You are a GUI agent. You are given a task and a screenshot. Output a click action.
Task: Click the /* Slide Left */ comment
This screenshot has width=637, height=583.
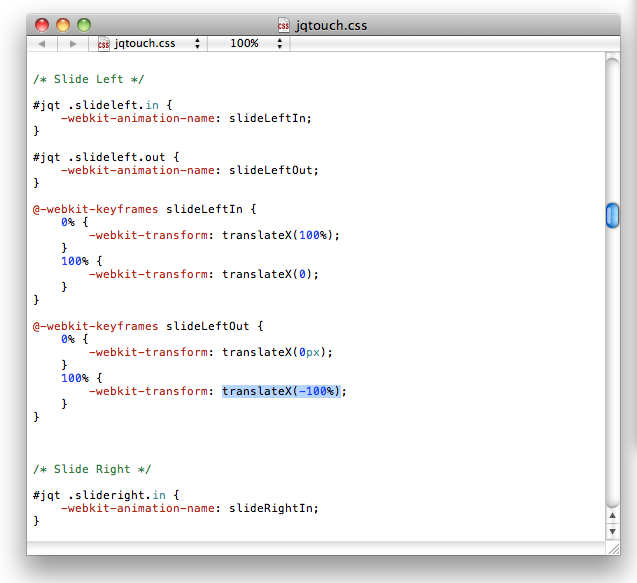(89, 79)
